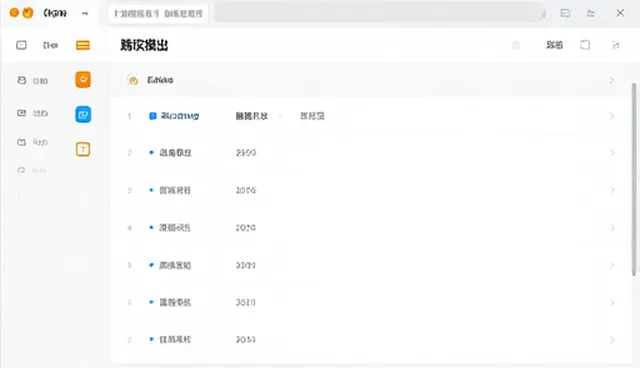Click the orange fox logo in title bar
Screen dimensions: 640x368
pyautogui.click(x=28, y=13)
